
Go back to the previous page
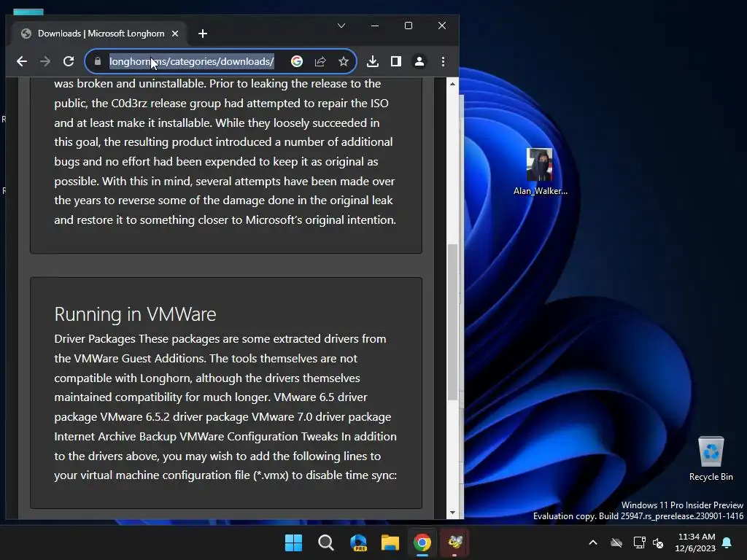click(22, 61)
